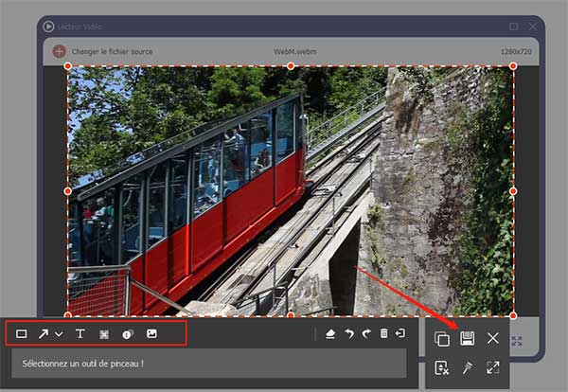Image resolution: width=568 pixels, height=392 pixels.
Task: Select the insert image tool
Action: (x=151, y=333)
